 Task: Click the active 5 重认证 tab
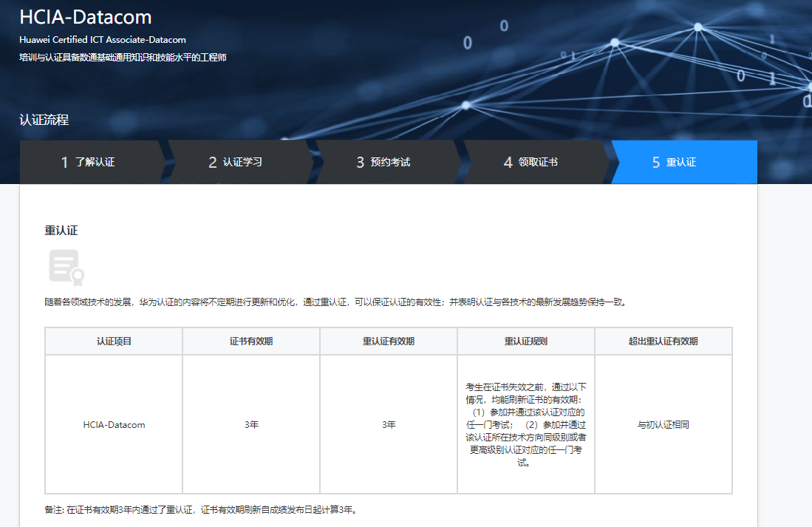coord(684,162)
